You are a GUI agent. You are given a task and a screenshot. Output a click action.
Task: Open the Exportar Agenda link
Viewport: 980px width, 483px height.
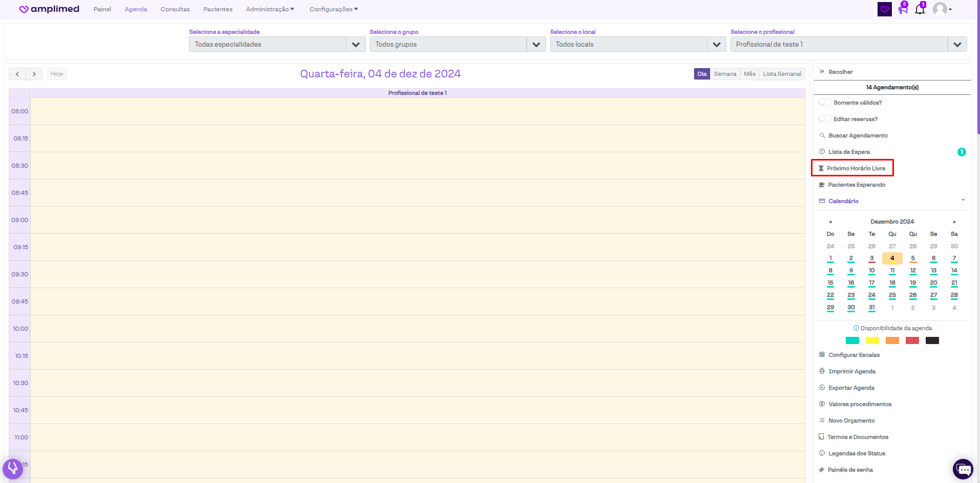[x=851, y=388]
